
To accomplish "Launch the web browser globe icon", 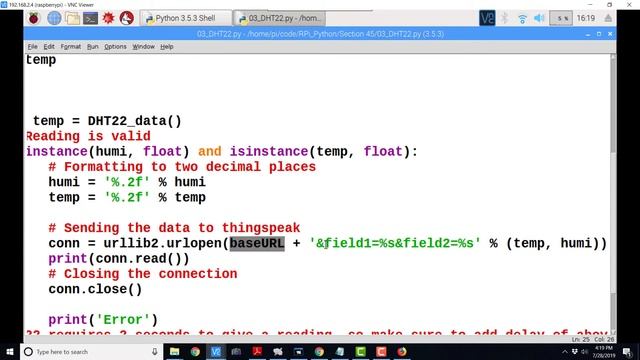I will pos(54,18).
